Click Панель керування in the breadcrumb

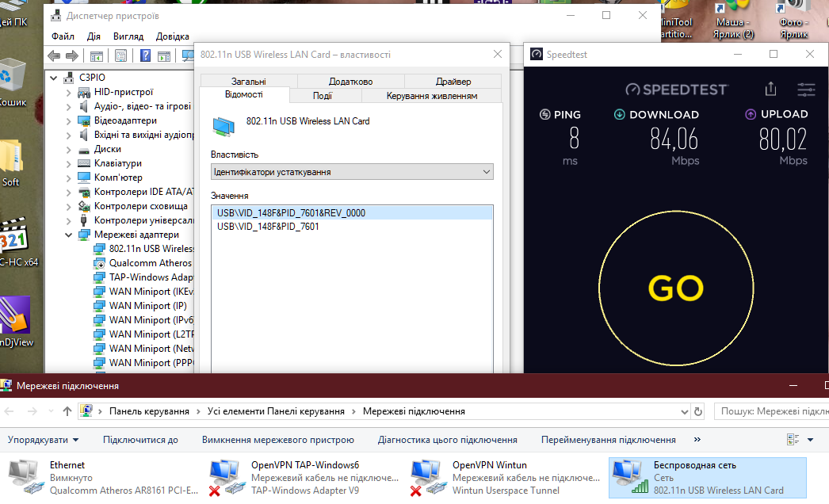pos(149,411)
